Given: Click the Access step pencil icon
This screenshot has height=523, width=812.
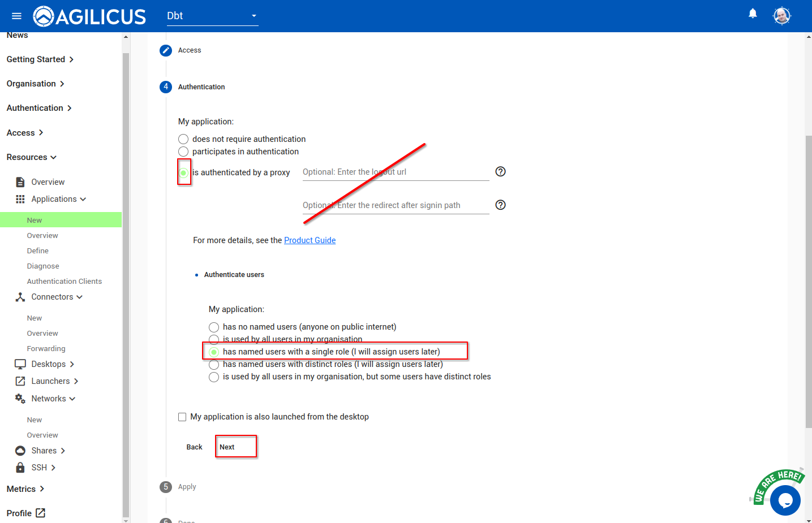Looking at the screenshot, I should (x=166, y=51).
